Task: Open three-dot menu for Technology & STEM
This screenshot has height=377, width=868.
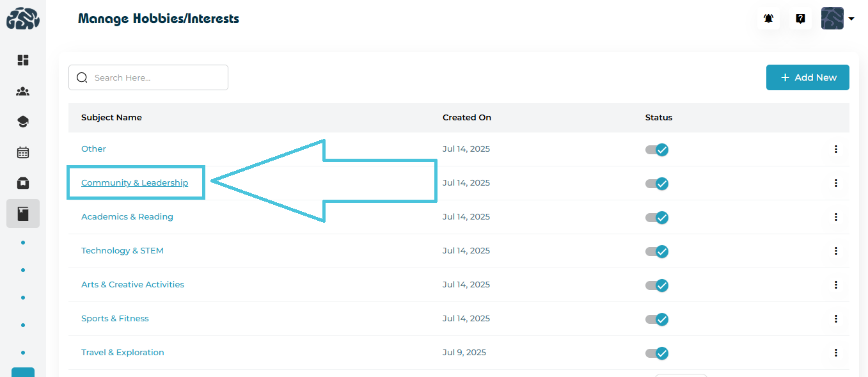Action: pyautogui.click(x=835, y=251)
